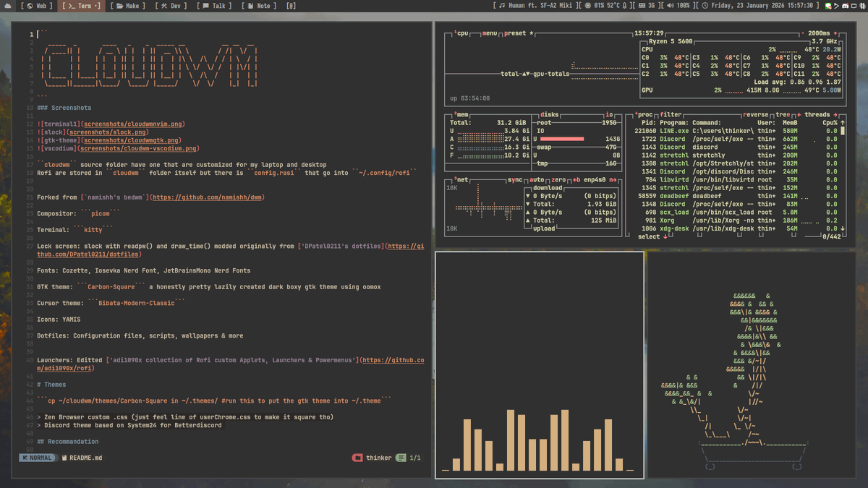
Task: Toggle the btop proc box label
Action: (x=645, y=115)
